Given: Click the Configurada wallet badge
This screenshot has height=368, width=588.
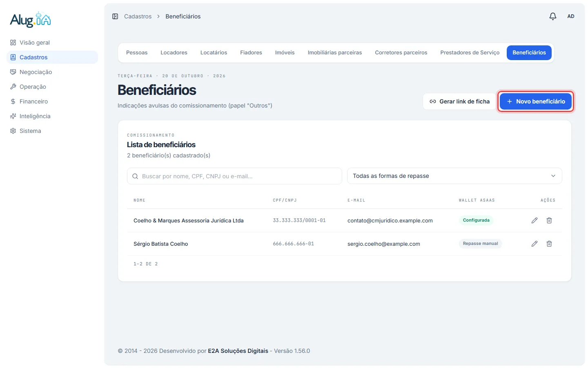Looking at the screenshot, I should coord(476,220).
